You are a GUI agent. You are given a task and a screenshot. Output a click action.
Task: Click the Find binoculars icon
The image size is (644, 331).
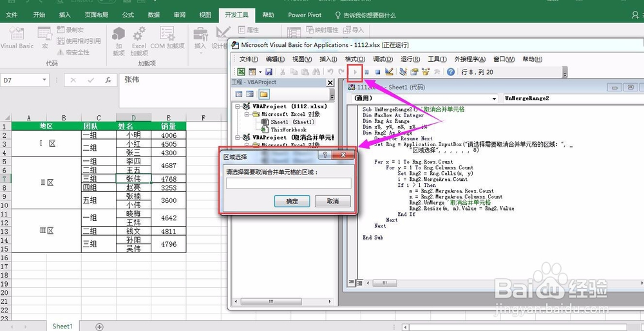pyautogui.click(x=316, y=72)
